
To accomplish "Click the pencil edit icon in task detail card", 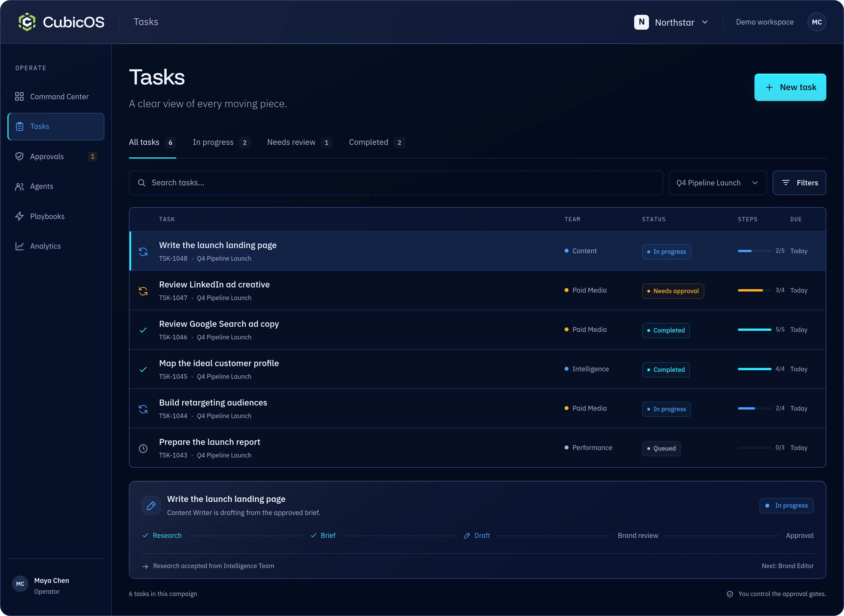I will click(151, 506).
